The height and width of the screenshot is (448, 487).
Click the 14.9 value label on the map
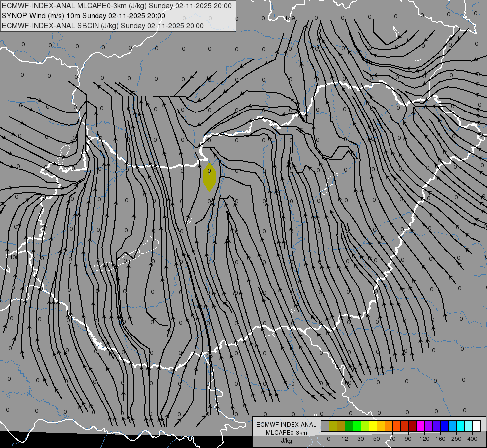click(290, 18)
